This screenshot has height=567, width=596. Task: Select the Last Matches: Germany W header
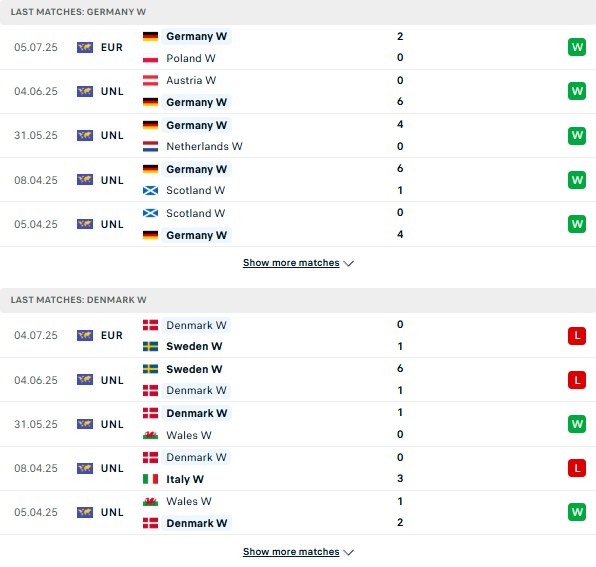tap(298, 12)
